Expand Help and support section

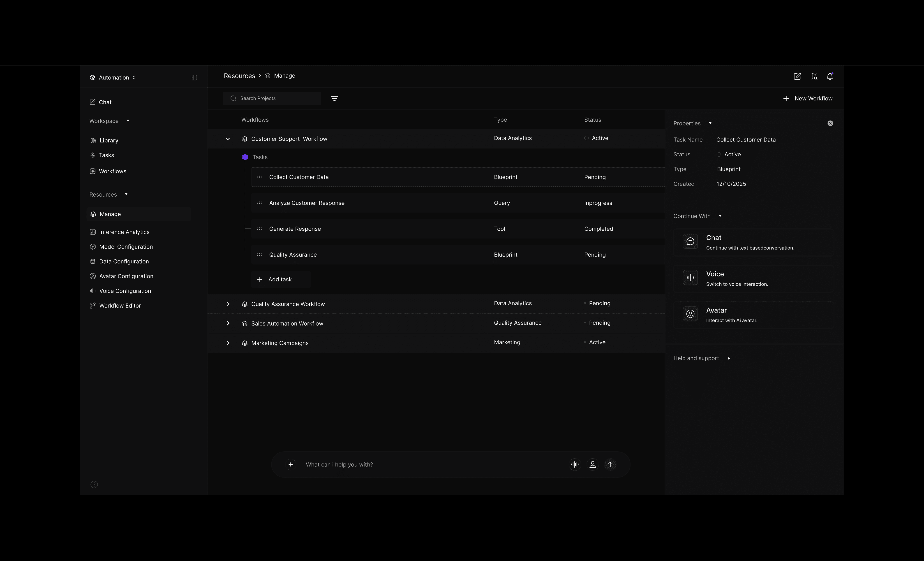729,358
